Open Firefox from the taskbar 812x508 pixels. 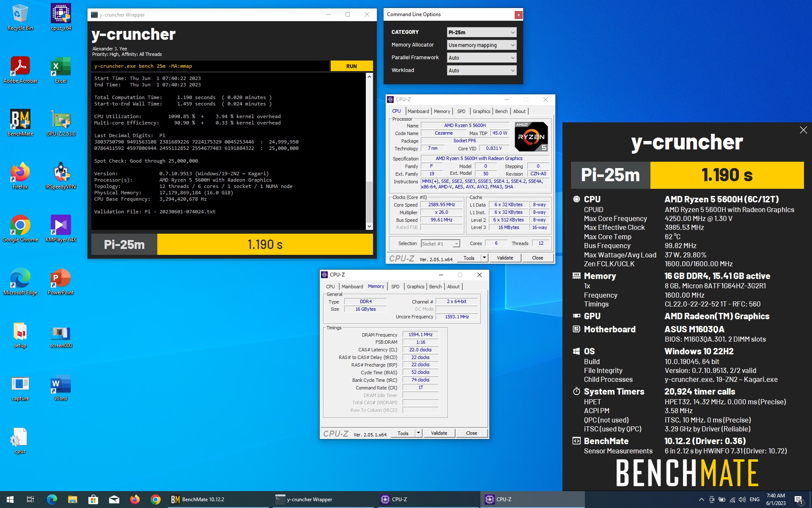(x=134, y=500)
